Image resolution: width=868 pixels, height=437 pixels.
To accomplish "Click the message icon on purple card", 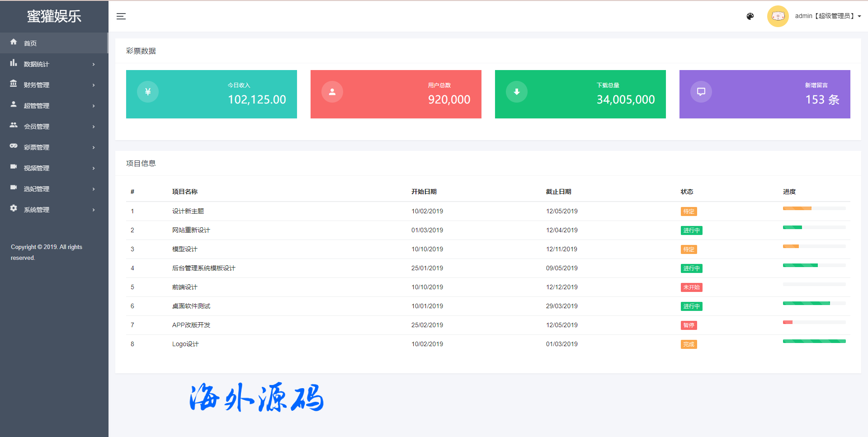I will click(701, 92).
